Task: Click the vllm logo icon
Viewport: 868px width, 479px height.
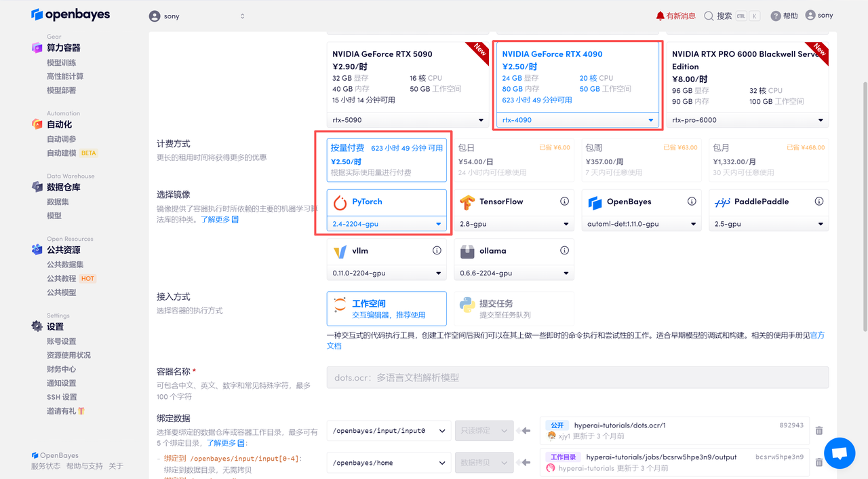Action: (x=340, y=251)
